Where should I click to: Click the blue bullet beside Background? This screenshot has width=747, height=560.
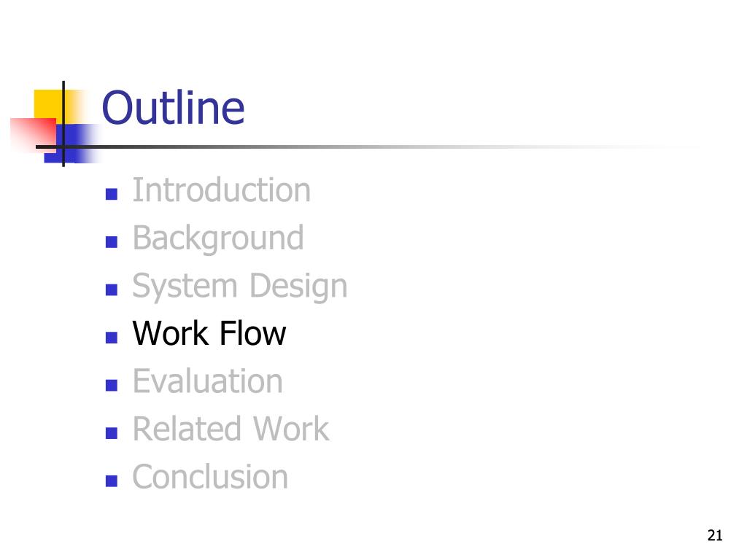pos(112,242)
